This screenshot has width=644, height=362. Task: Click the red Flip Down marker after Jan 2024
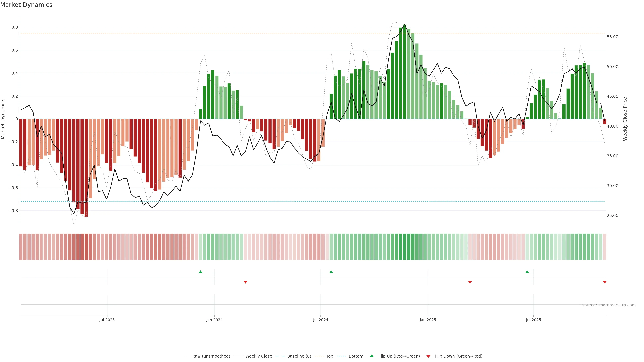[245, 282]
